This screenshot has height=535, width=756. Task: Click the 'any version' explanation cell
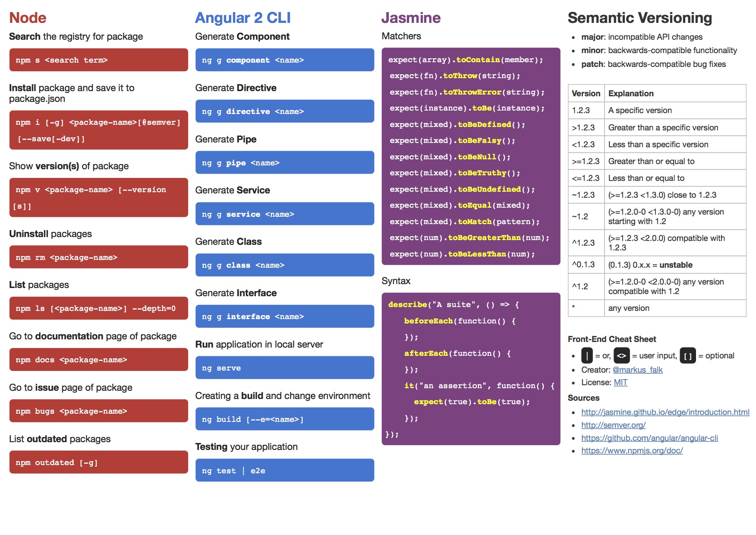[x=675, y=308]
